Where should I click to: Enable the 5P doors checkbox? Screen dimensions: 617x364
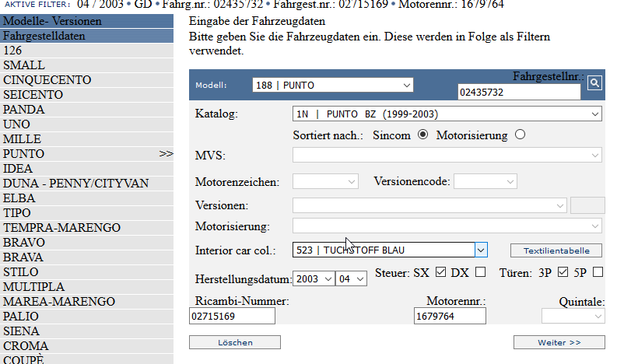[598, 272]
